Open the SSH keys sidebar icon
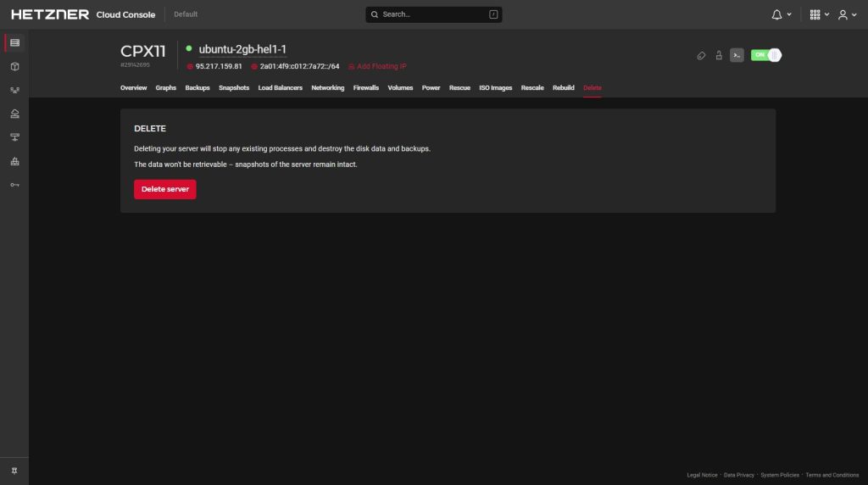Screen dimensions: 868x485 click(x=14, y=185)
